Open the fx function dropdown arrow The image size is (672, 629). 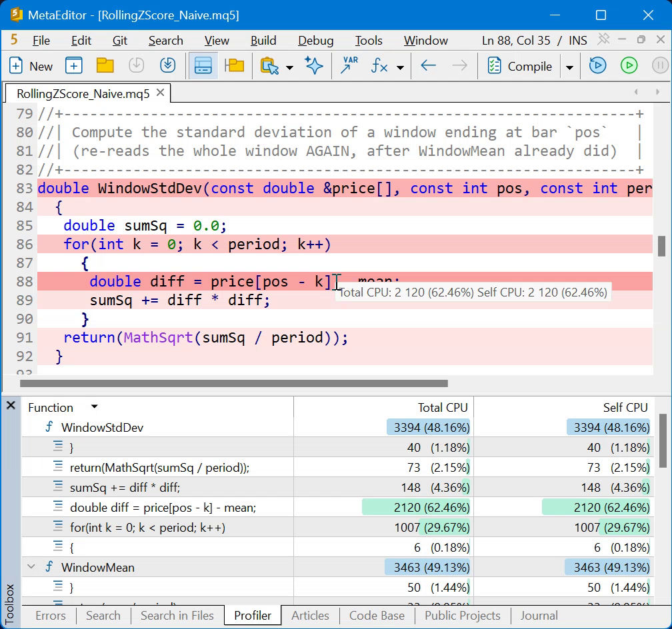[400, 67]
